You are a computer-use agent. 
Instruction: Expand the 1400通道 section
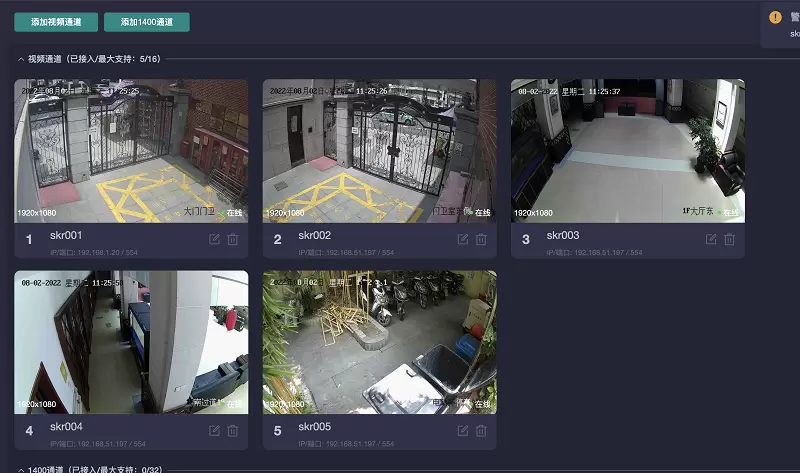pos(21,468)
